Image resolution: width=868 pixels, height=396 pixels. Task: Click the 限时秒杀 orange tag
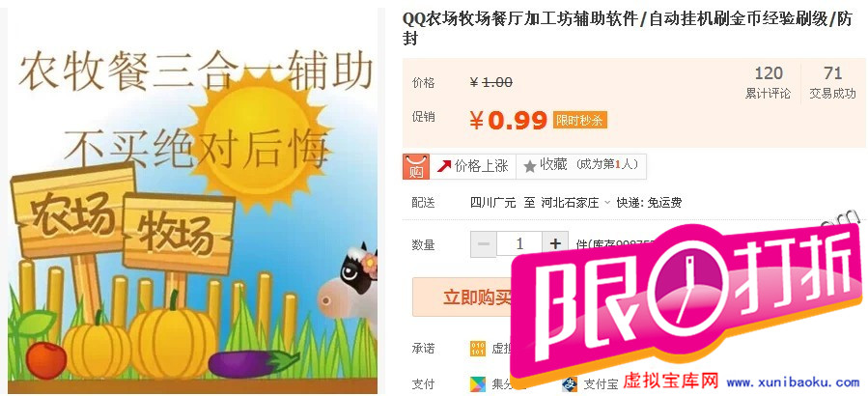(579, 120)
